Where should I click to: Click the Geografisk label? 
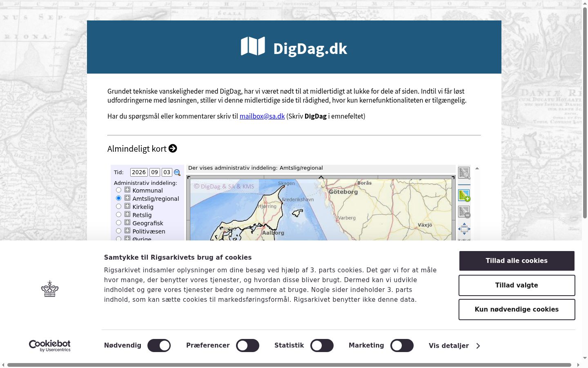[x=147, y=223]
